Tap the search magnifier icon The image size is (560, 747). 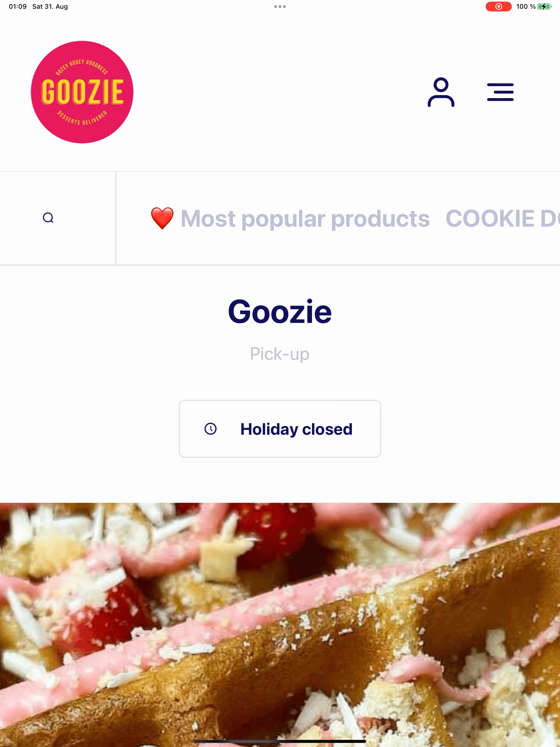[x=48, y=218]
